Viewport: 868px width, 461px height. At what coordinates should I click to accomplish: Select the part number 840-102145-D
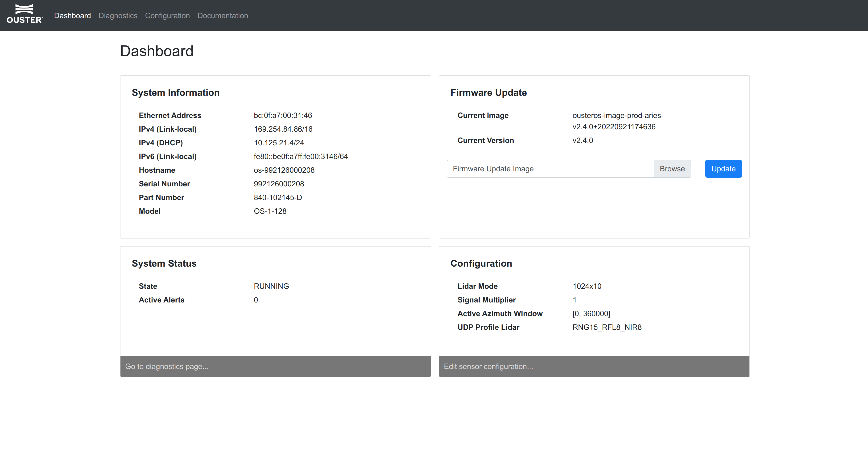click(x=278, y=198)
